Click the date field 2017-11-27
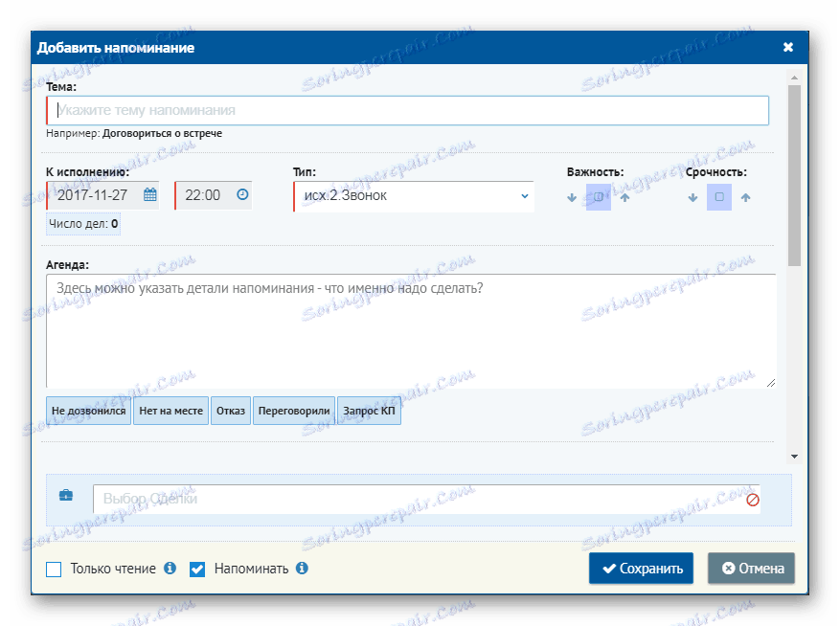This screenshot has height=626, width=840. pyautogui.click(x=102, y=195)
